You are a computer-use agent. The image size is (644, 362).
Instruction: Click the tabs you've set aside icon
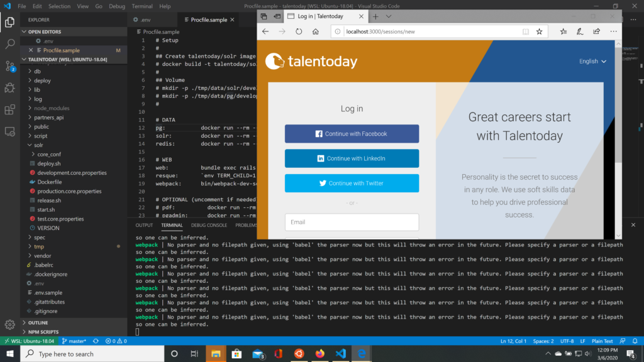[x=264, y=16]
